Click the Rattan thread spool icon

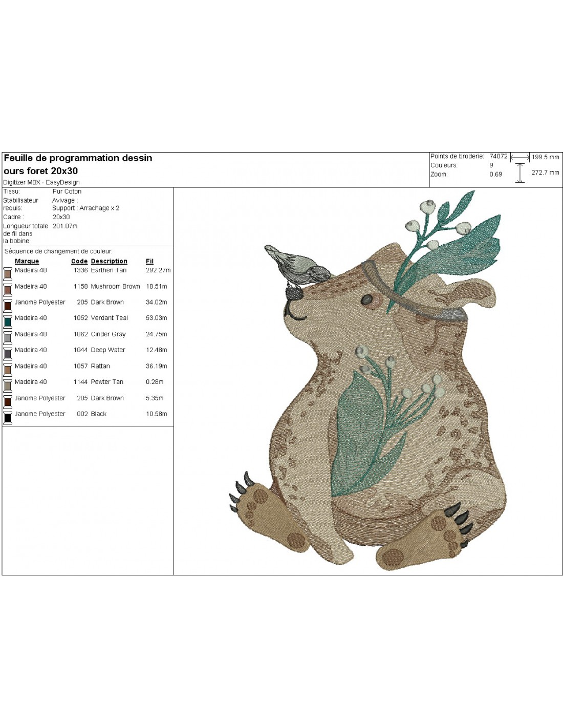click(8, 369)
